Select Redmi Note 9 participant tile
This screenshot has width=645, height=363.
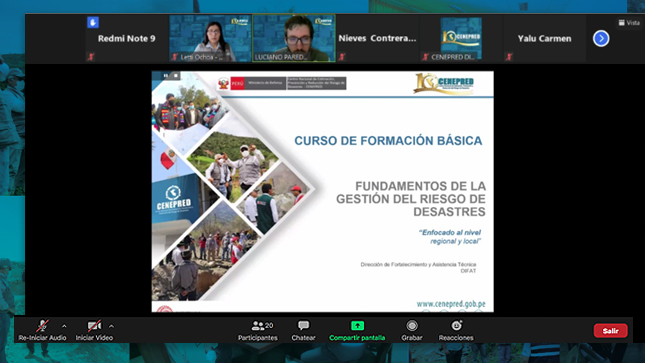click(127, 38)
